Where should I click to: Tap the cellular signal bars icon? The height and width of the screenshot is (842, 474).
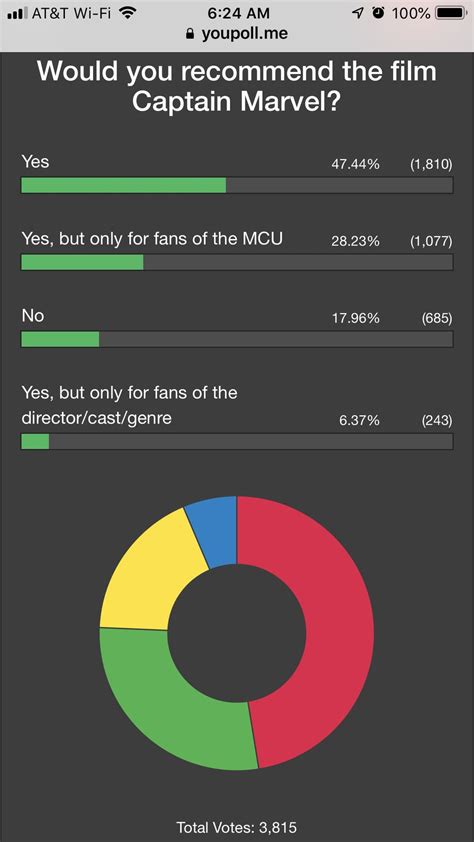click(17, 13)
